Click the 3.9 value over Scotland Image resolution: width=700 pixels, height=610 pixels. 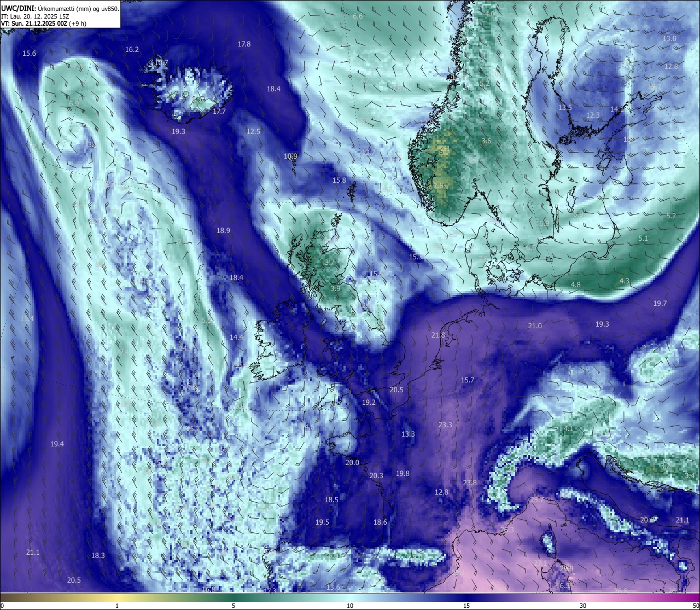click(x=335, y=288)
